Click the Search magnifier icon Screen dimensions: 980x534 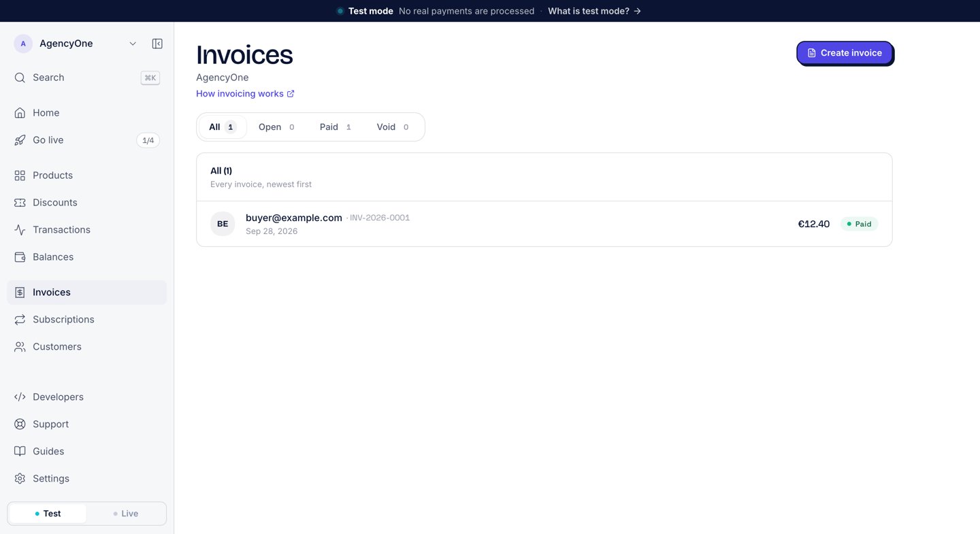pos(20,78)
